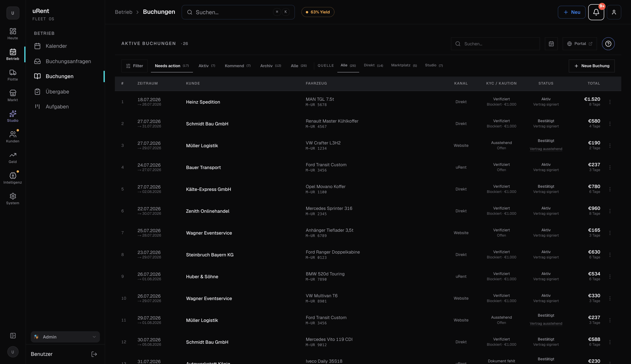631x364 pixels.
Task: Open row menu for Zenith Onlinehandel
Action: coord(610,211)
